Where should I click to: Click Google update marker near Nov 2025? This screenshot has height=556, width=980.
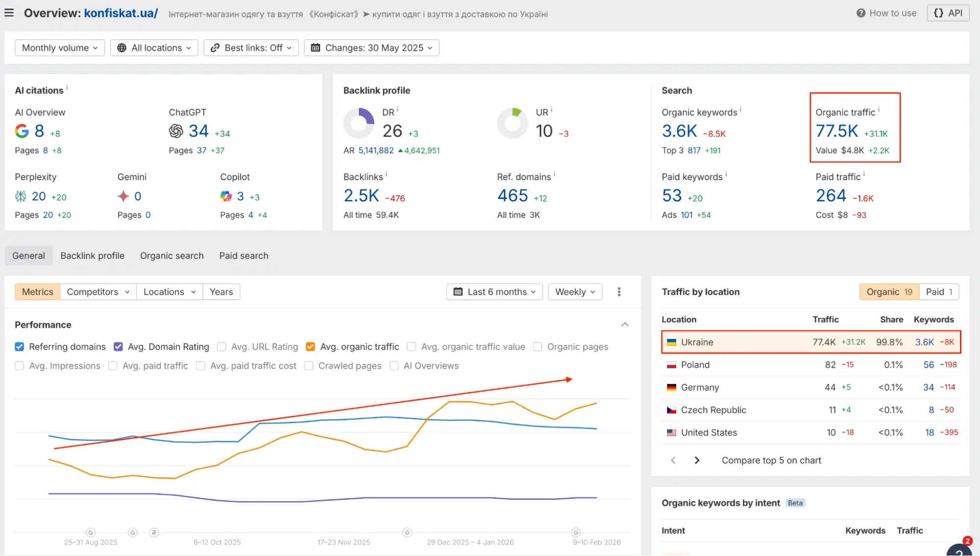(x=407, y=532)
